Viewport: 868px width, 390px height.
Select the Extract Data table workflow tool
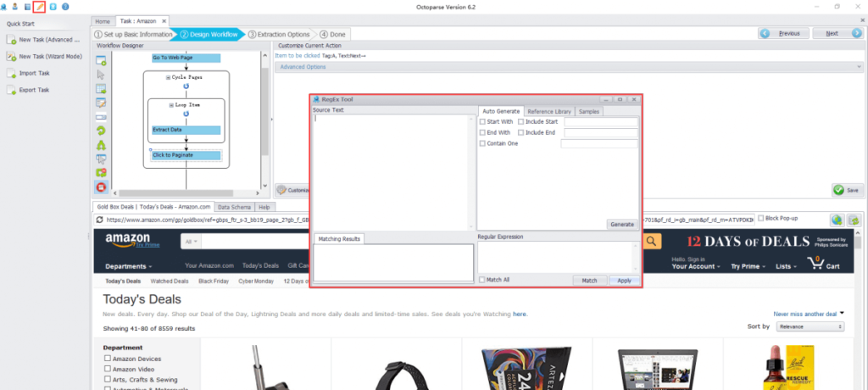click(101, 89)
